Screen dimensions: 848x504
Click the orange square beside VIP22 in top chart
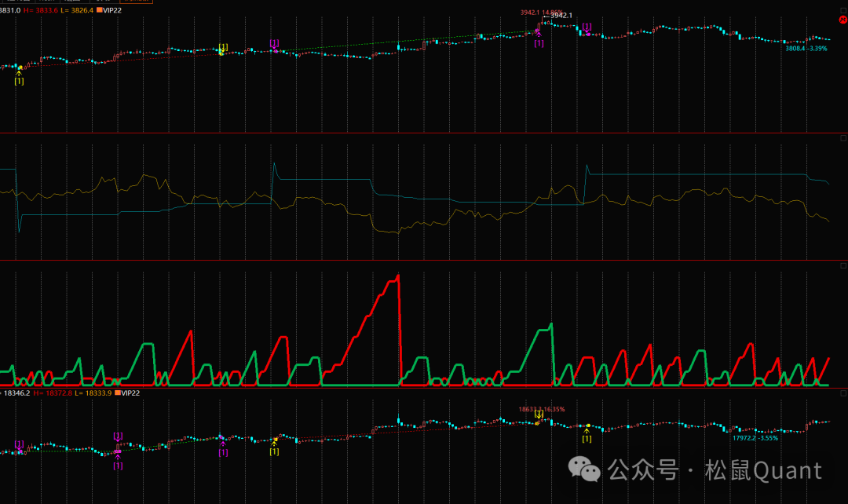click(98, 10)
